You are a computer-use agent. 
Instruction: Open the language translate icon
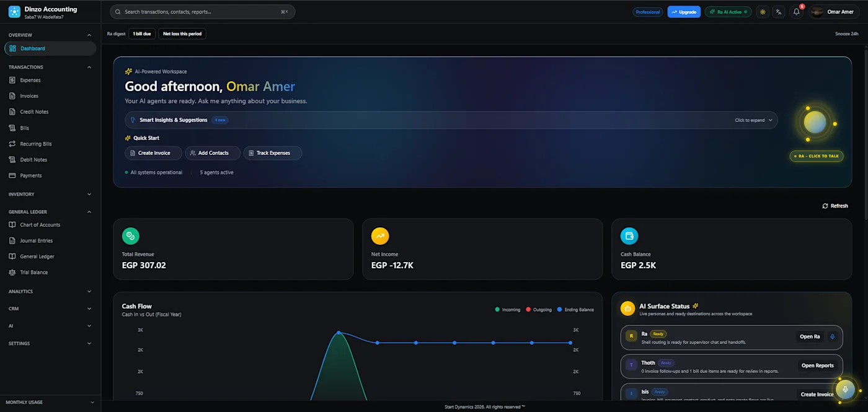click(x=779, y=12)
